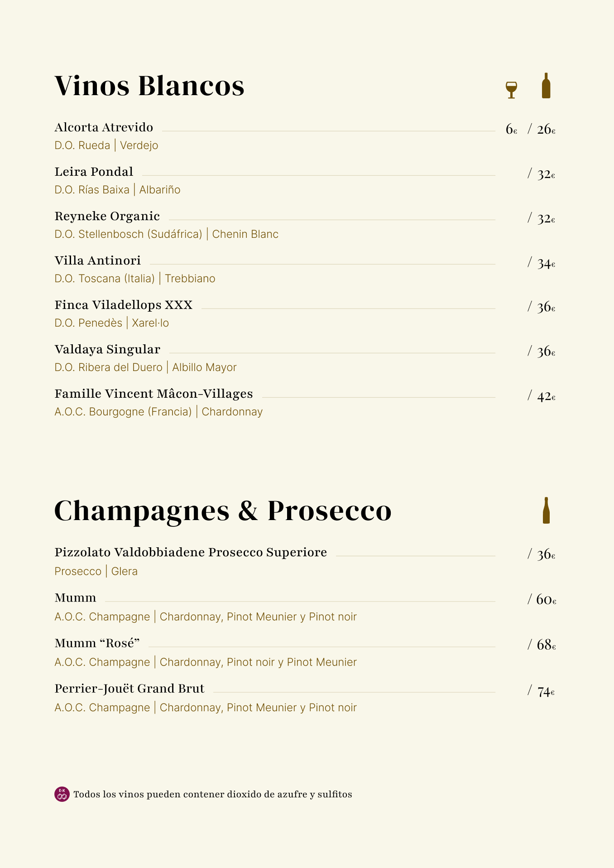This screenshot has width=614, height=868.
Task: Click the bottle icon beside Champagnes & Prosecco
Action: (546, 511)
